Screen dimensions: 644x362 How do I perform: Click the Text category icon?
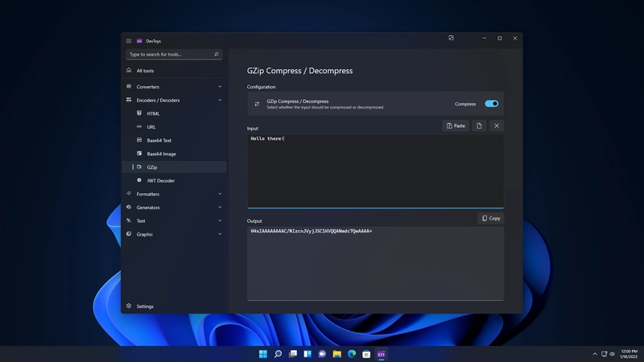[129, 220]
